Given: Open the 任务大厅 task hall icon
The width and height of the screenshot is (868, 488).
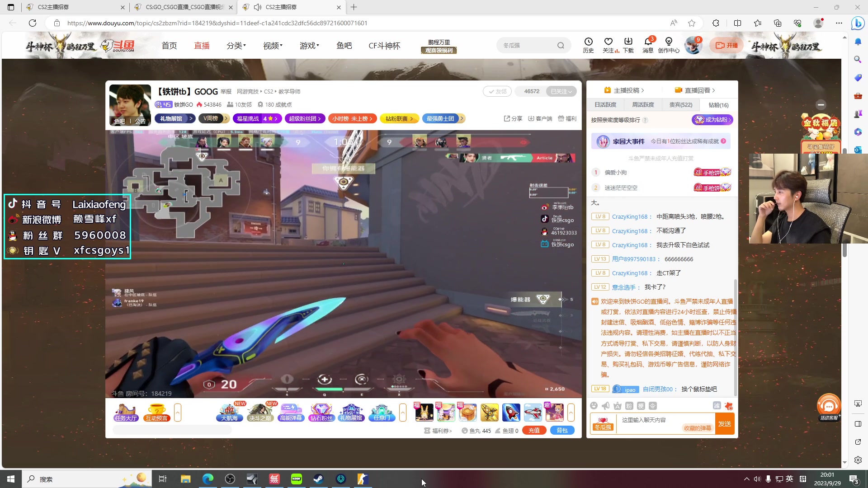Looking at the screenshot, I should tap(126, 412).
